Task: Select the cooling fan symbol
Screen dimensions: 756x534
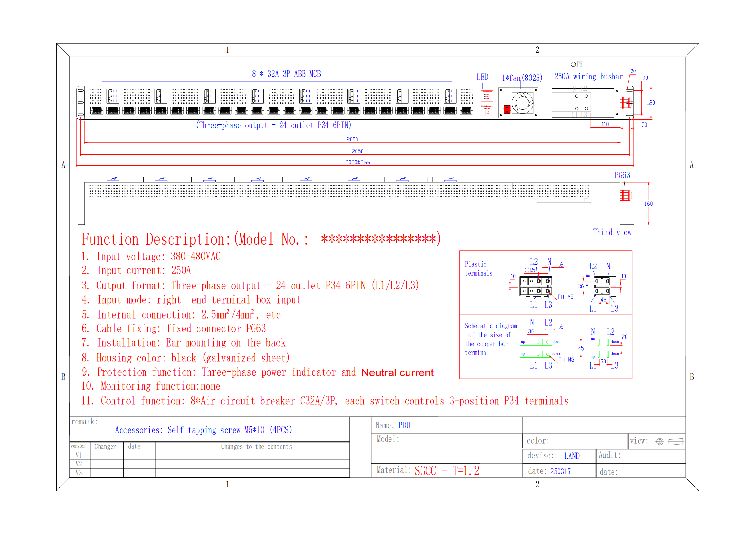Action: point(523,103)
